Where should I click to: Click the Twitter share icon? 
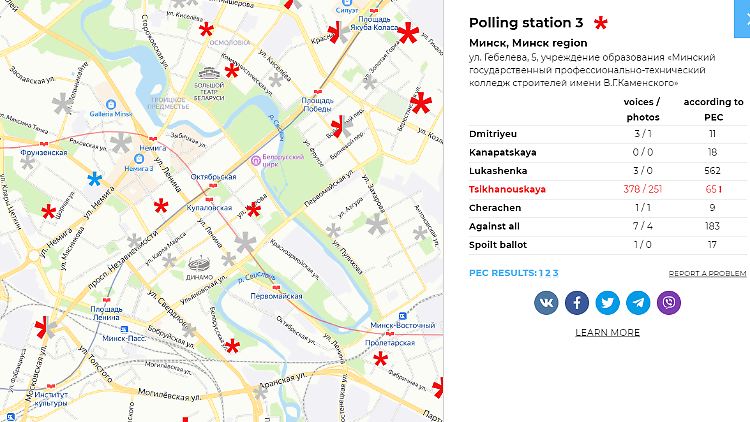[x=608, y=302]
